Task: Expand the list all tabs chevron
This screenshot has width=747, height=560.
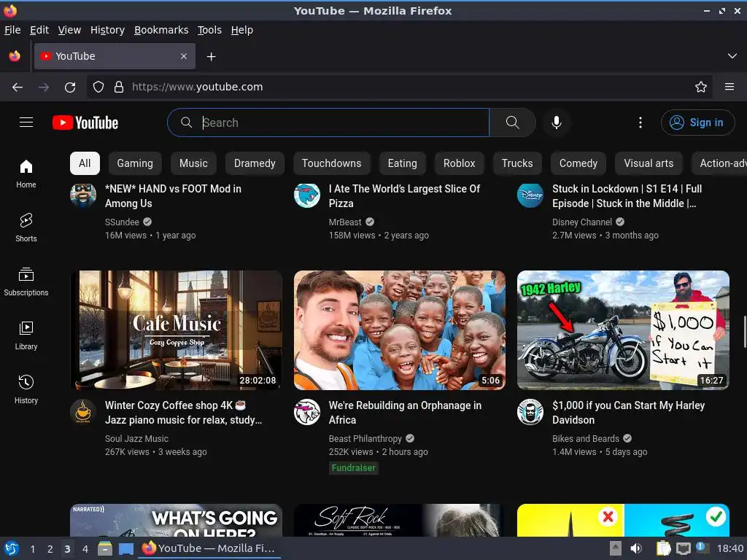Action: coord(732,56)
